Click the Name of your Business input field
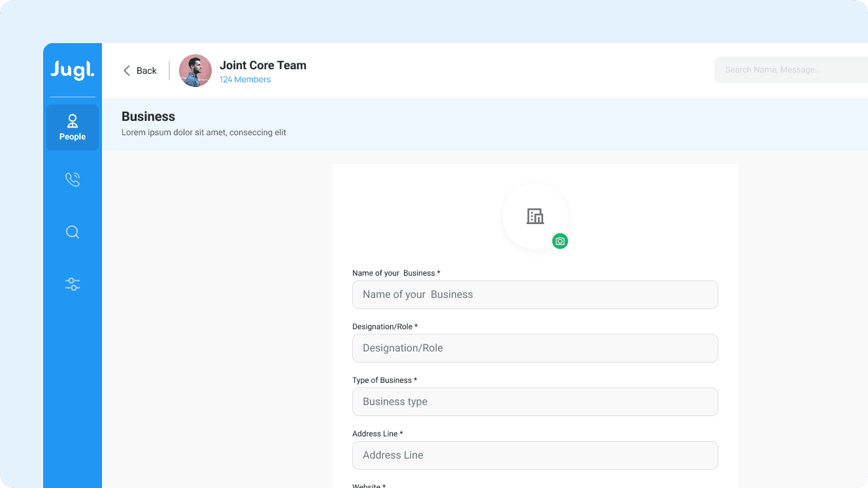The height and width of the screenshot is (488, 868). coord(535,295)
